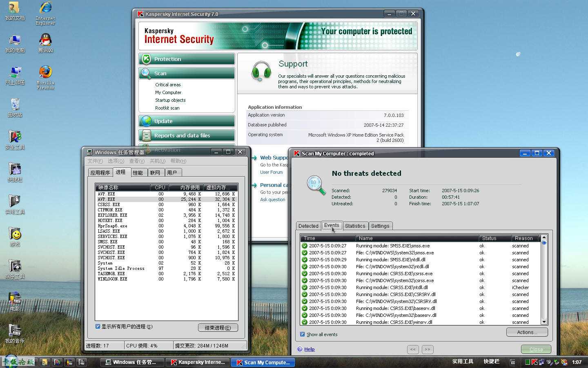The height and width of the screenshot is (368, 588).
Task: Open the 性能 tab in Task Manager
Action: [x=138, y=173]
